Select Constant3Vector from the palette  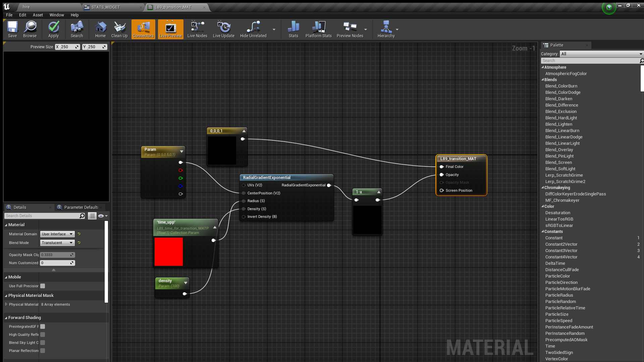[561, 251]
